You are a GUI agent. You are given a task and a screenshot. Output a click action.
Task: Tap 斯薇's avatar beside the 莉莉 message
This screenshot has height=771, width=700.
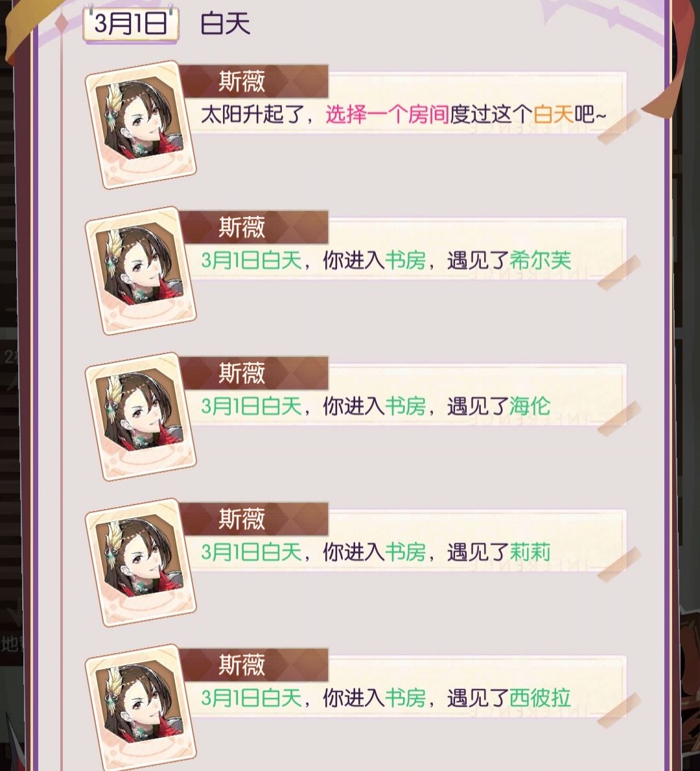click(x=141, y=562)
